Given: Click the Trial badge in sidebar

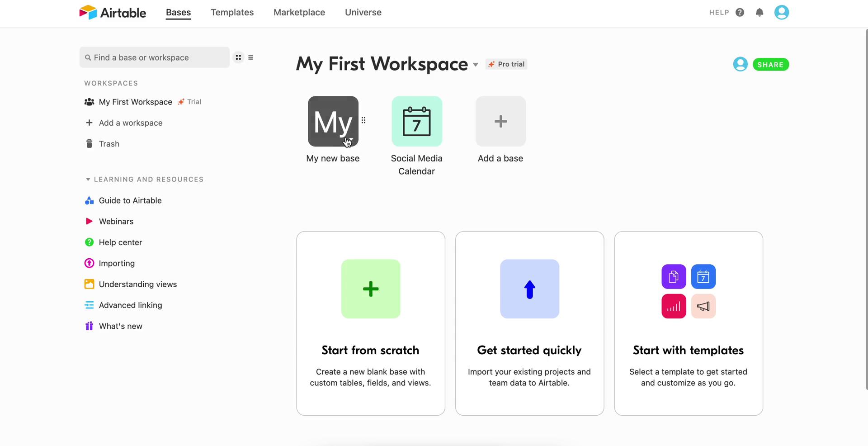Looking at the screenshot, I should (x=190, y=102).
